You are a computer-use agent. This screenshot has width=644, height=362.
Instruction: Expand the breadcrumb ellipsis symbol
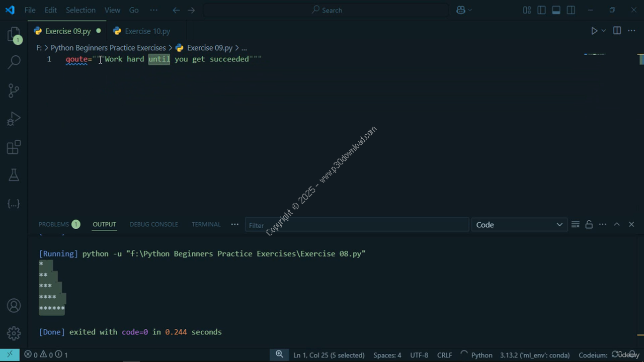point(244,48)
